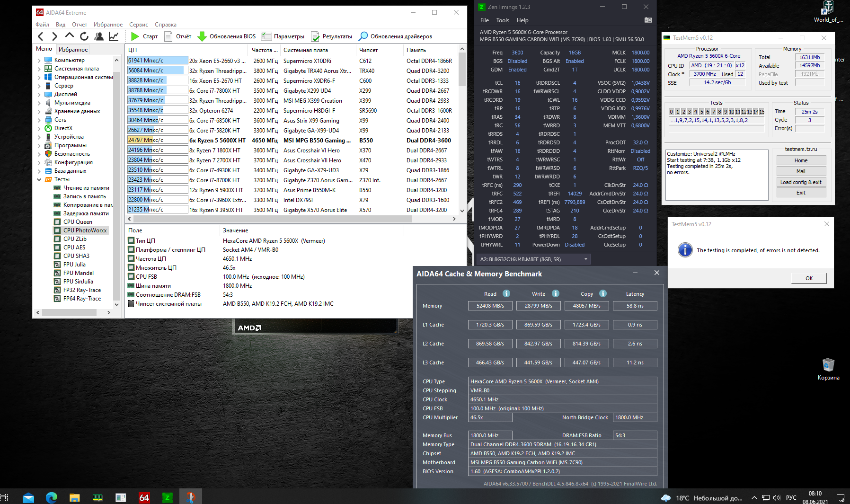This screenshot has height=504, width=850.
Task: Go back using AIDA64 toolbar back arrow
Action: [41, 36]
